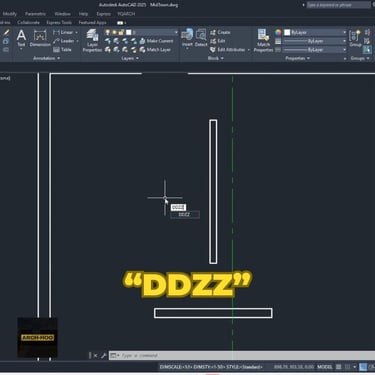This screenshot has width=375, height=375.
Task: Click the white ByLayer color swatch
Action: [287, 32]
